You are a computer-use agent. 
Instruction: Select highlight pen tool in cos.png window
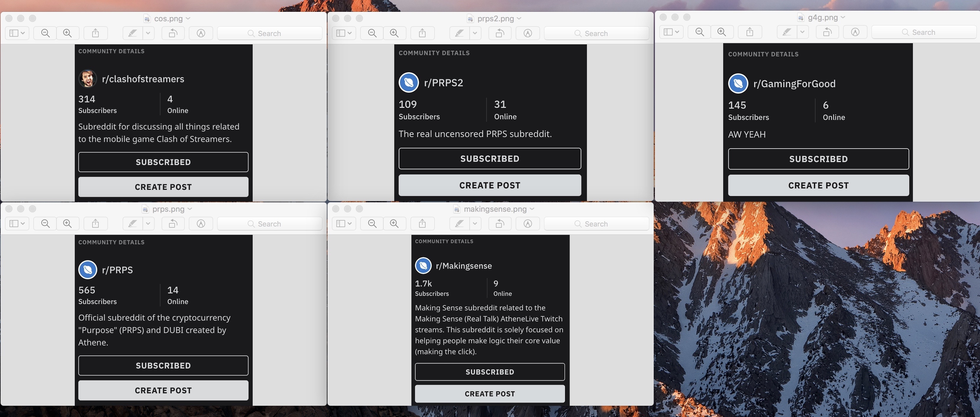[132, 33]
